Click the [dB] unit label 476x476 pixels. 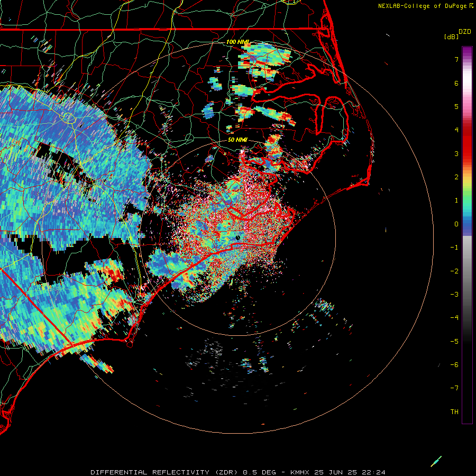tap(451, 36)
